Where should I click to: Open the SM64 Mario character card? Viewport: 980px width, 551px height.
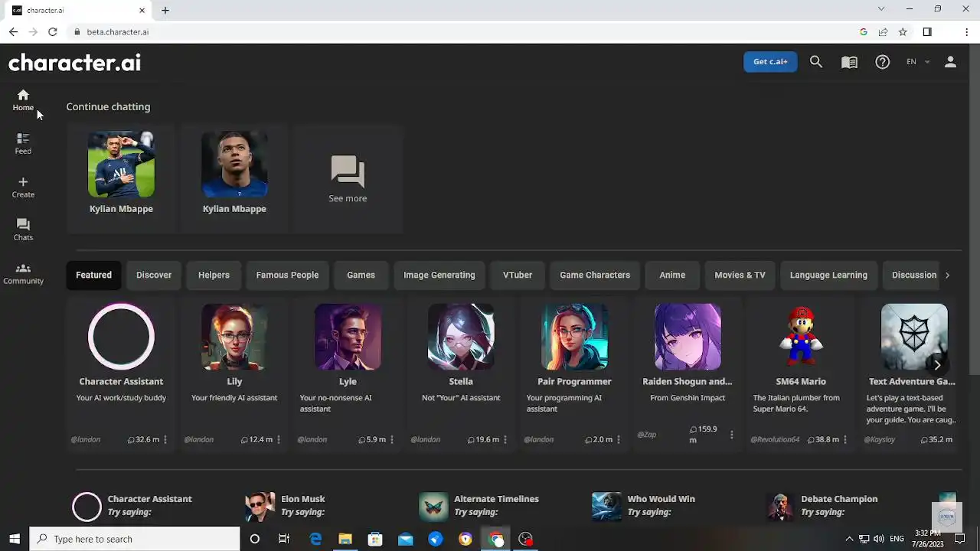click(801, 375)
